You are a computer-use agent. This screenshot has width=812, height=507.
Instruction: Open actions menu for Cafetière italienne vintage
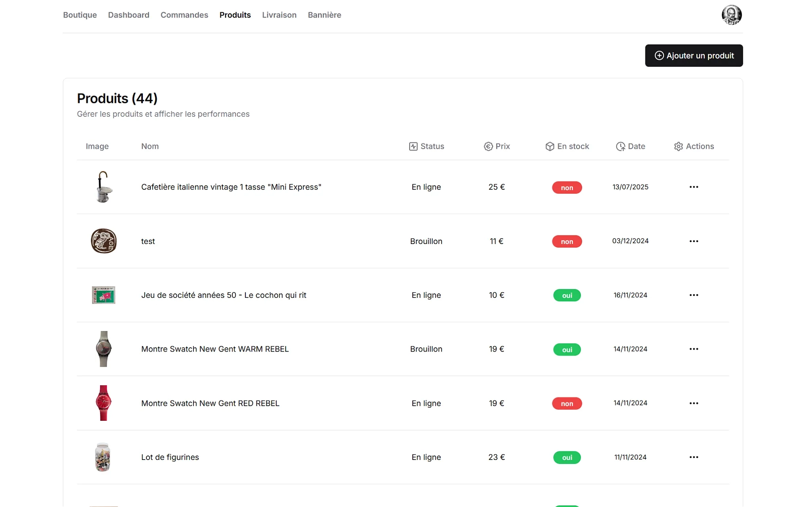pos(694,187)
